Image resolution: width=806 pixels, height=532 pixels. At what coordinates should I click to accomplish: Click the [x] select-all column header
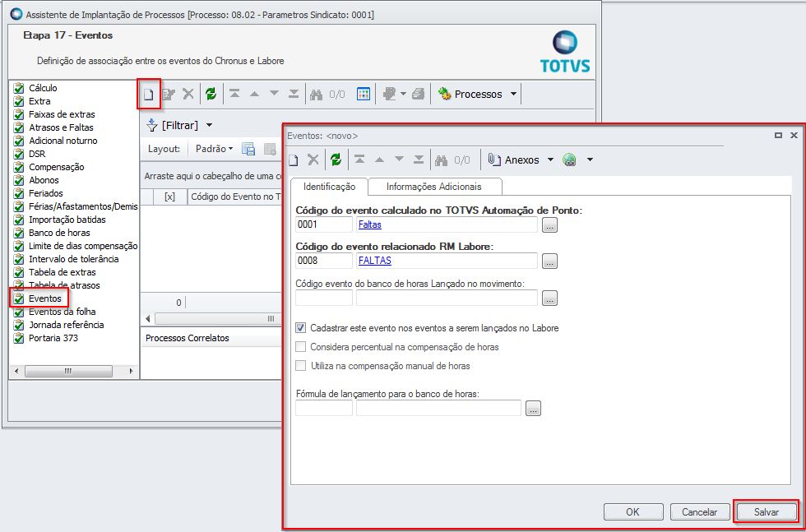tap(170, 197)
